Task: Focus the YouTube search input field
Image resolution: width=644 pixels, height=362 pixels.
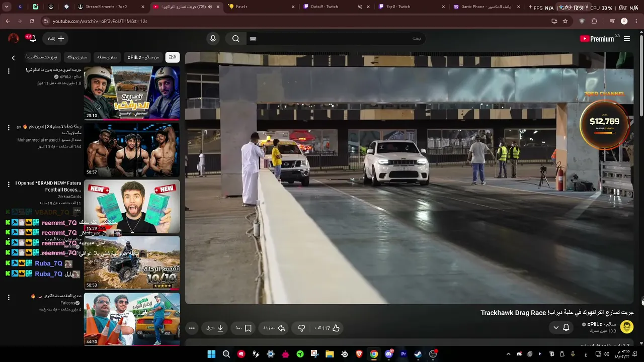Action: point(335,39)
